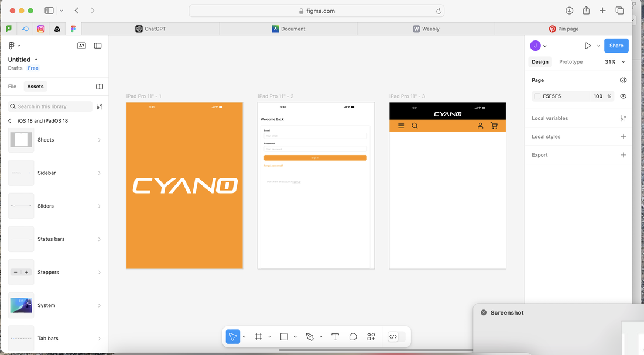Open the user avatar J menu
Image resolution: width=644 pixels, height=355 pixels.
click(x=538, y=46)
